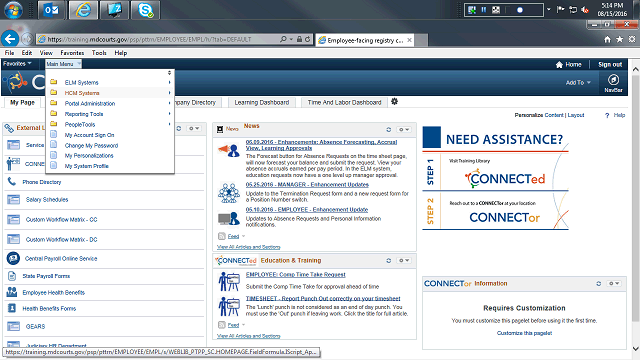Click the Sign out link

(610, 64)
